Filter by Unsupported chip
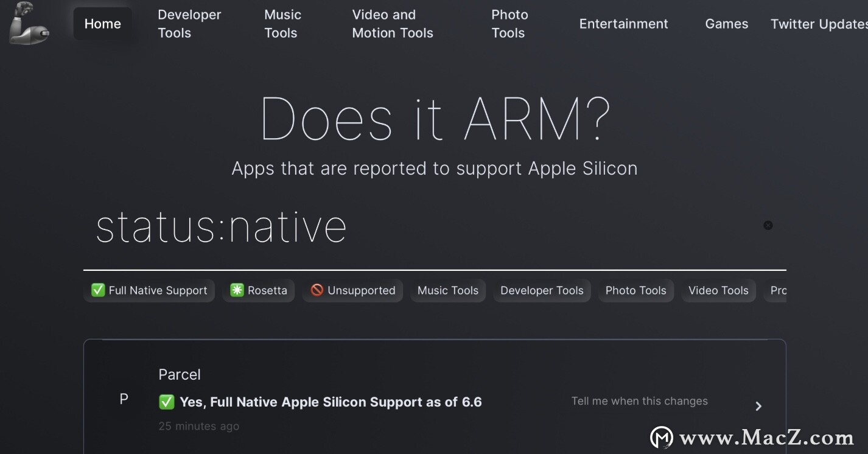The height and width of the screenshot is (454, 868). click(352, 290)
